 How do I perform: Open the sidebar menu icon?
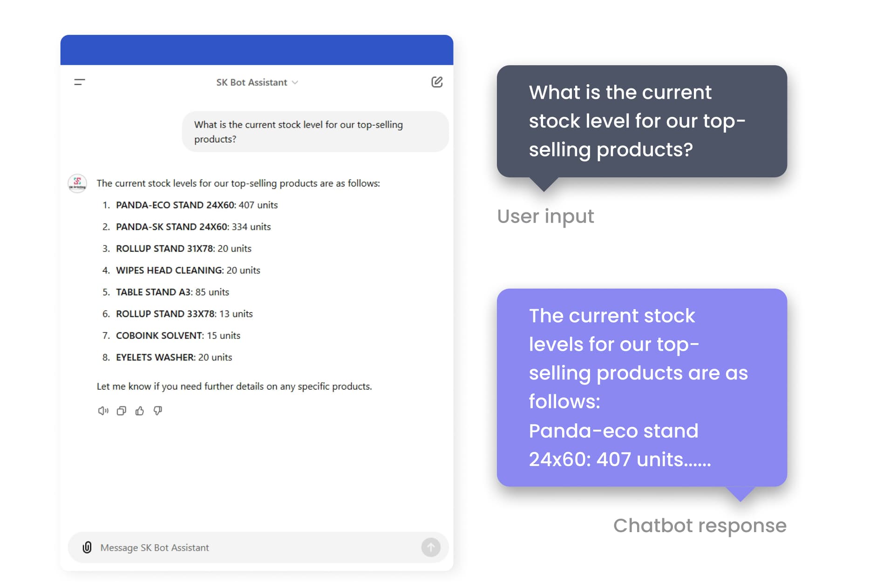pos(80,82)
